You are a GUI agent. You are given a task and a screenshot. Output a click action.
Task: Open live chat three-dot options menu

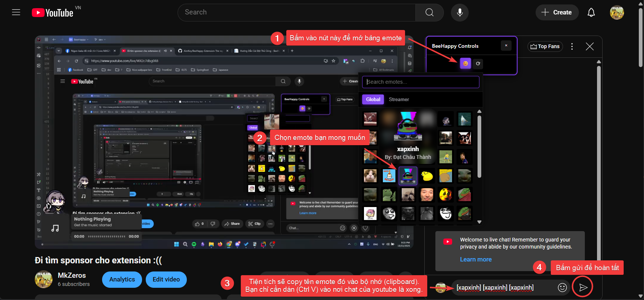572,46
